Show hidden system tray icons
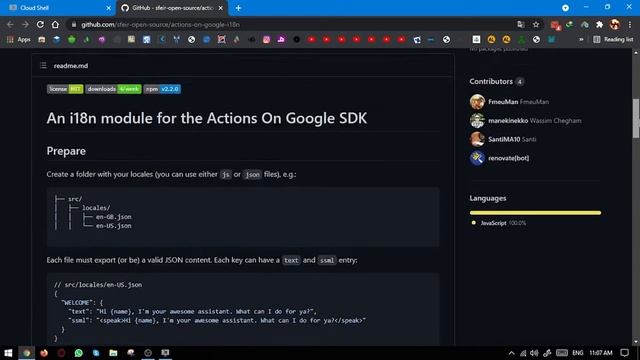The image size is (640, 360). (511, 353)
